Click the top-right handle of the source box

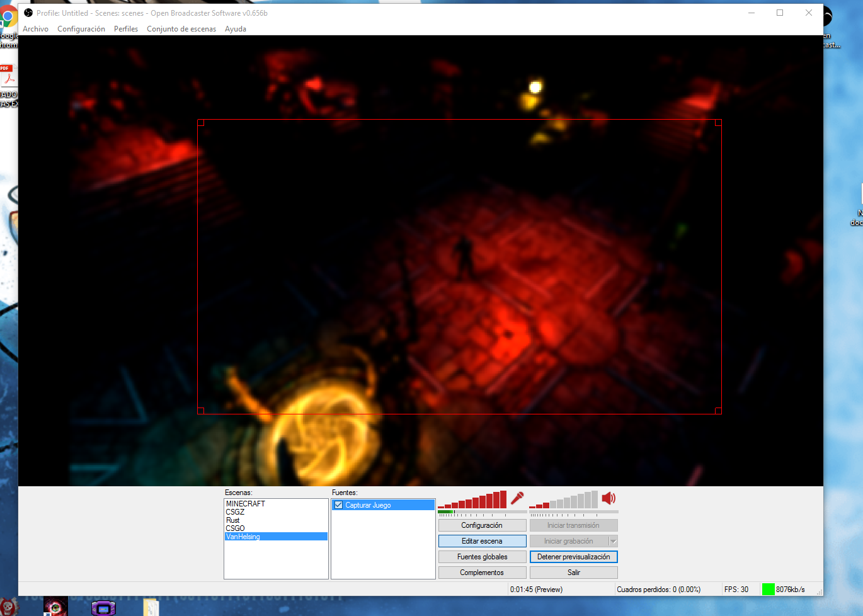pos(718,123)
